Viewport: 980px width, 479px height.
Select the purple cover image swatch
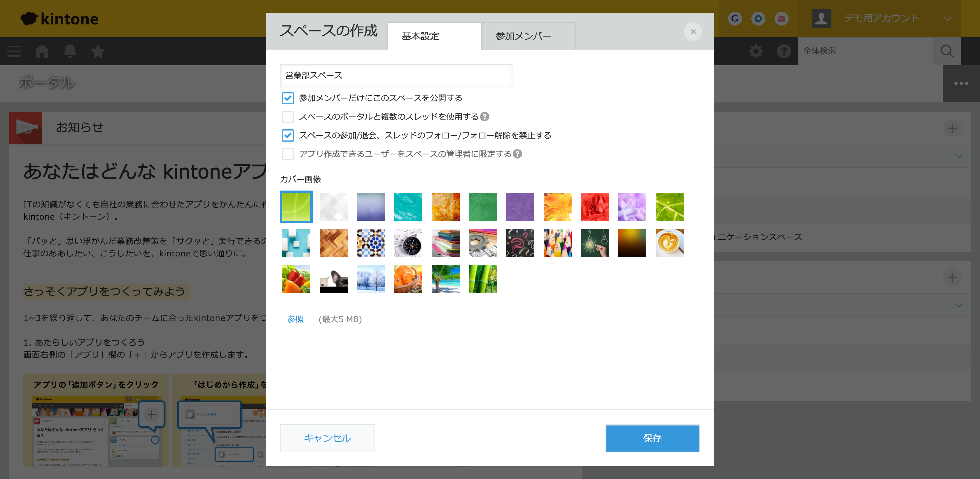coord(520,206)
